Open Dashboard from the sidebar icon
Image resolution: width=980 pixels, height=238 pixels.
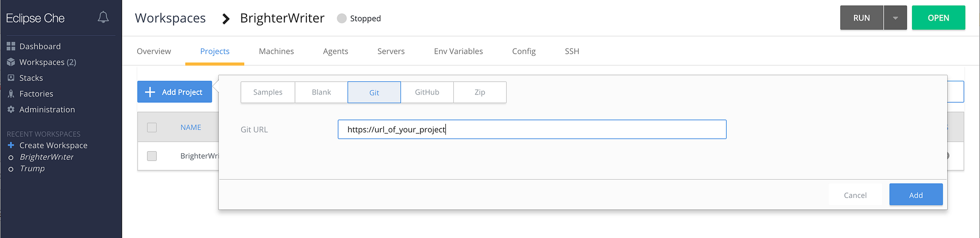(11, 47)
